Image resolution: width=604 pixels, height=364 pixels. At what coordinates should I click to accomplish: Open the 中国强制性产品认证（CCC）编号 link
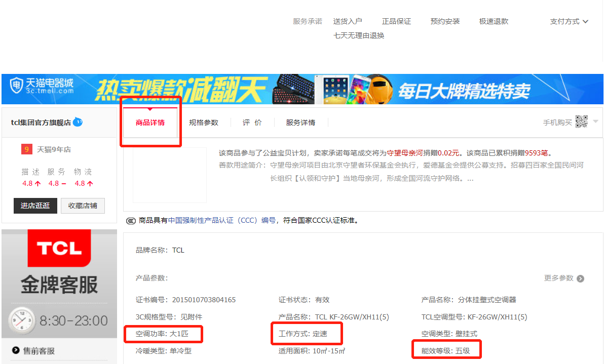pos(222,220)
